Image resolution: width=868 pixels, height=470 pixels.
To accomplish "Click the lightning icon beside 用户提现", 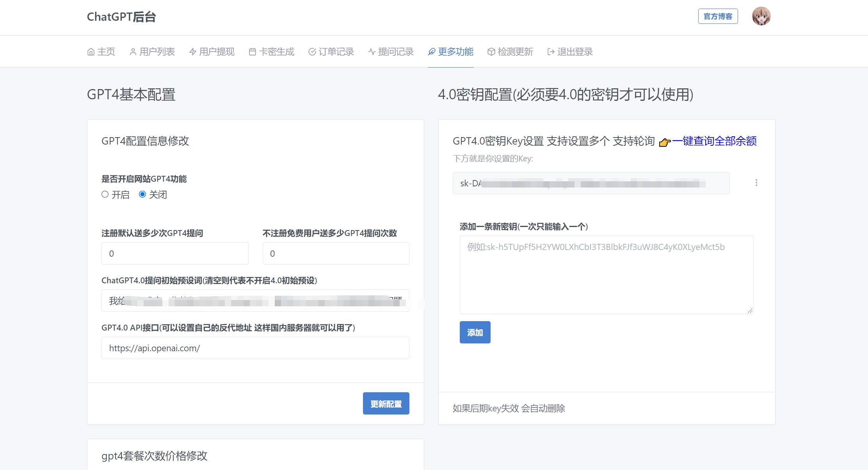I will [x=192, y=52].
